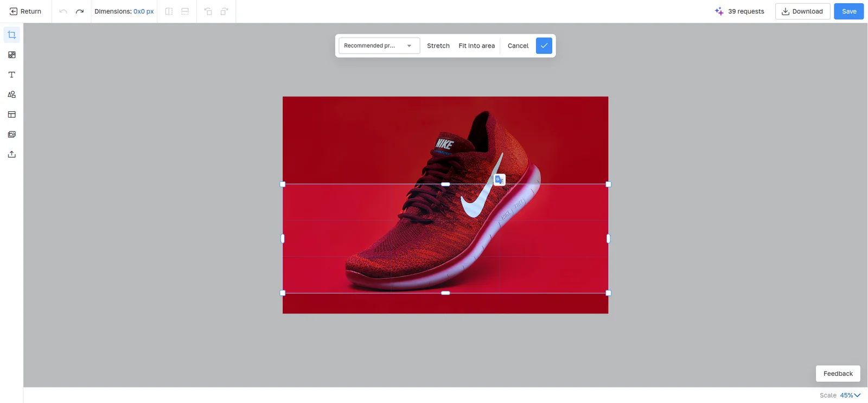868x403 pixels.
Task: Click the Return back-arrow icon
Action: click(x=14, y=11)
